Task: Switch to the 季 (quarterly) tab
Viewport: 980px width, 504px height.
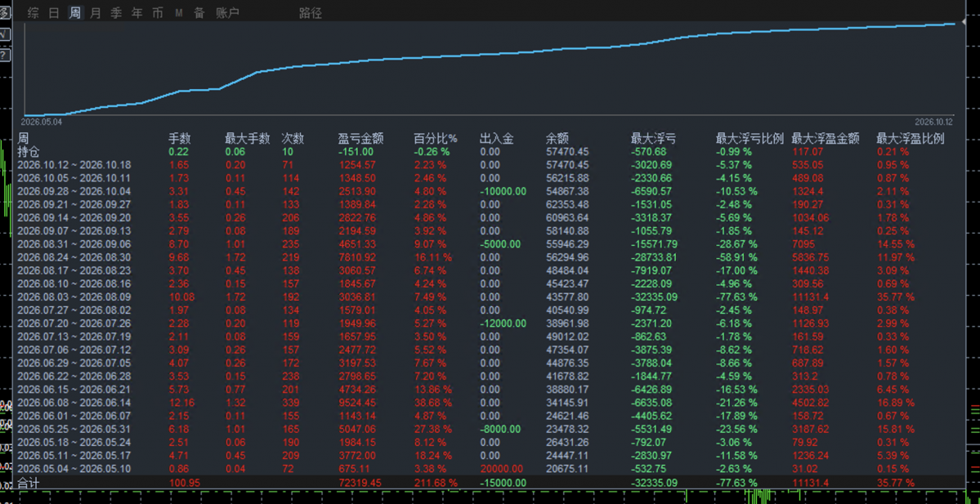Action: click(x=116, y=12)
